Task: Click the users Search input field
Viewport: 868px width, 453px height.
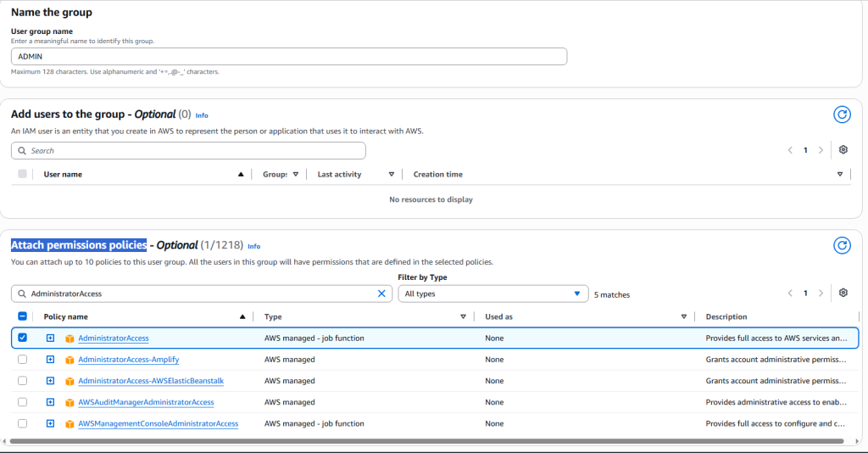Action: pyautogui.click(x=188, y=151)
